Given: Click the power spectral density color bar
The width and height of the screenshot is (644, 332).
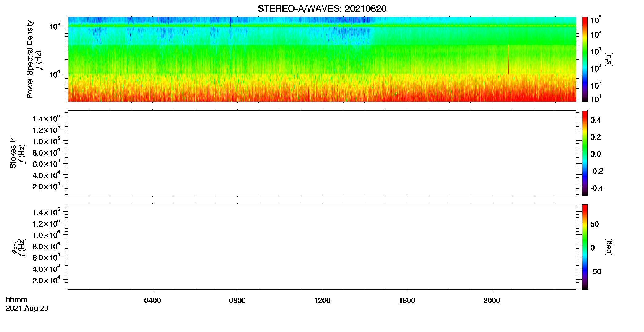Looking at the screenshot, I should point(584,59).
